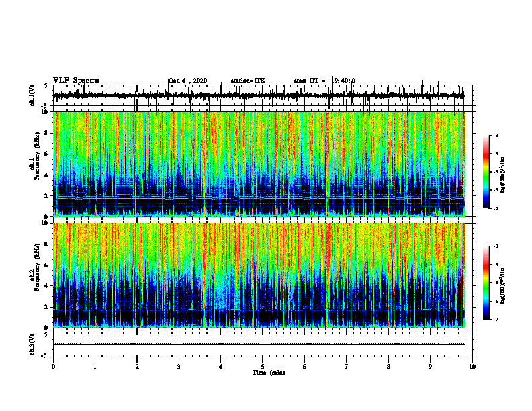Click the "5" tick on ch.1(V) axis

coord(46,85)
